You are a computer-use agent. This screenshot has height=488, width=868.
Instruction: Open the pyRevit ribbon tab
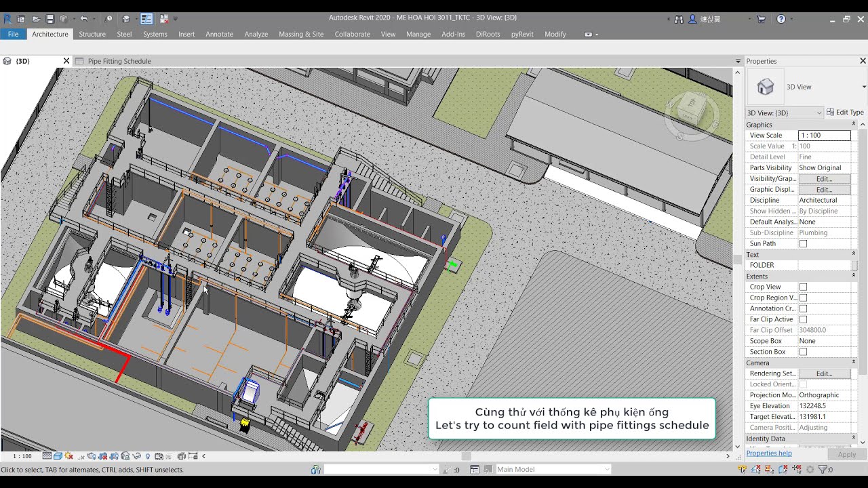[x=522, y=34]
